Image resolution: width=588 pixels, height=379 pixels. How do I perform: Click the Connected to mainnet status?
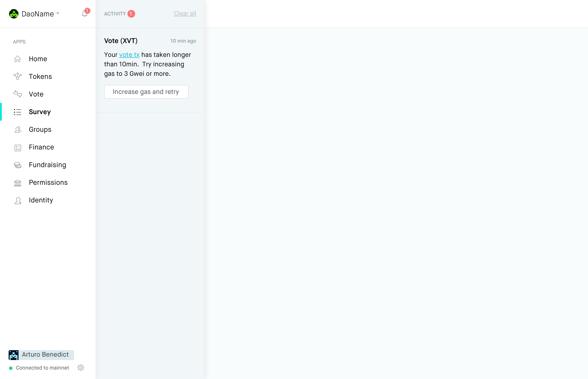click(43, 368)
